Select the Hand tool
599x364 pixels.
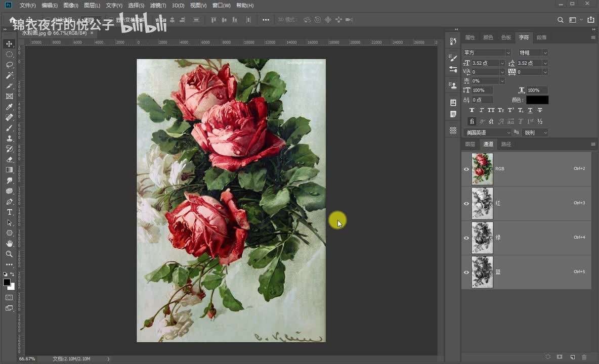9,243
